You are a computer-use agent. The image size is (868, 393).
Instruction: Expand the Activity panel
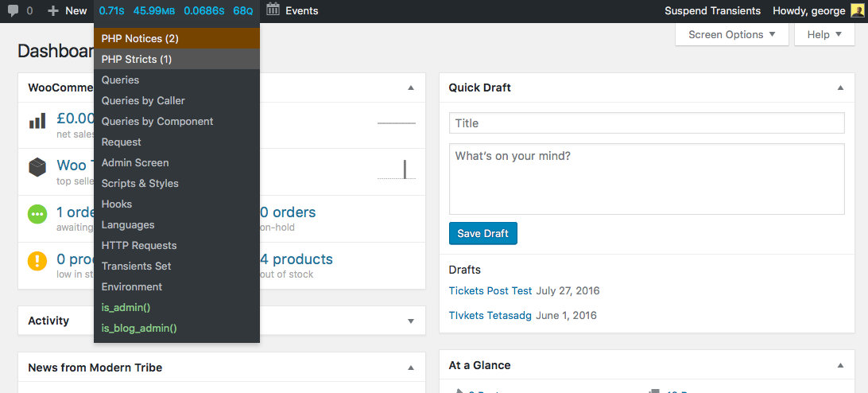(x=411, y=321)
